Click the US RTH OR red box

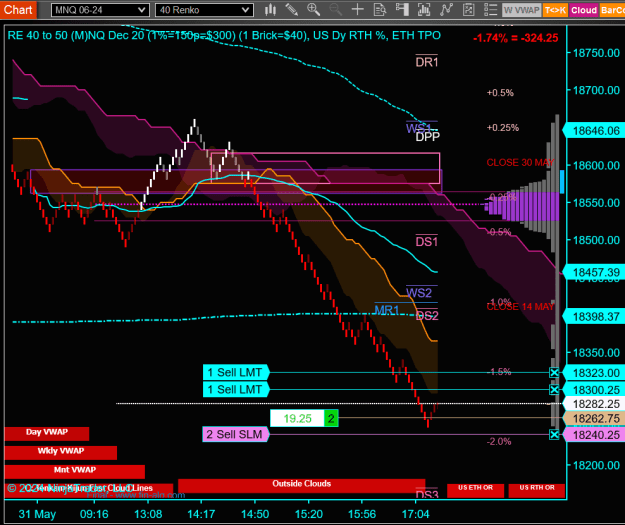click(537, 490)
